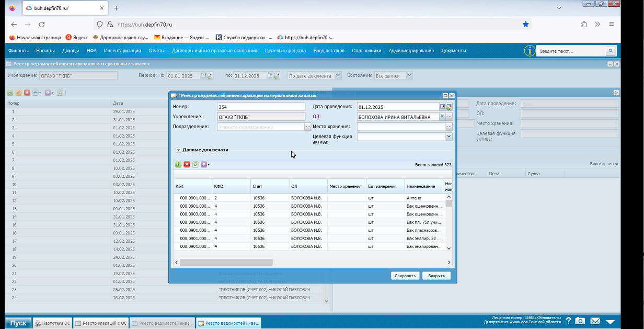Image resolution: width=644 pixels, height=329 pixels.
Task: Open the gear actions dropdown in the dialog toolbar
Action: point(205,164)
